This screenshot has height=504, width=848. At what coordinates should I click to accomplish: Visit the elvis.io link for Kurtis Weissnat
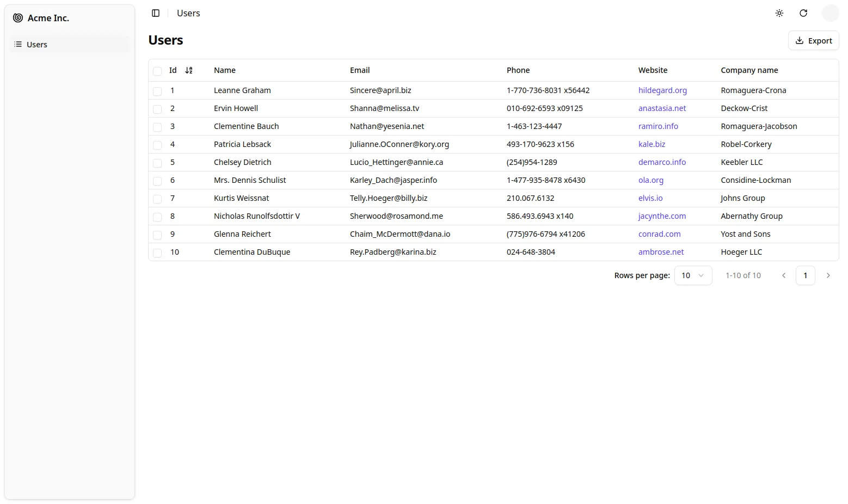coord(650,198)
